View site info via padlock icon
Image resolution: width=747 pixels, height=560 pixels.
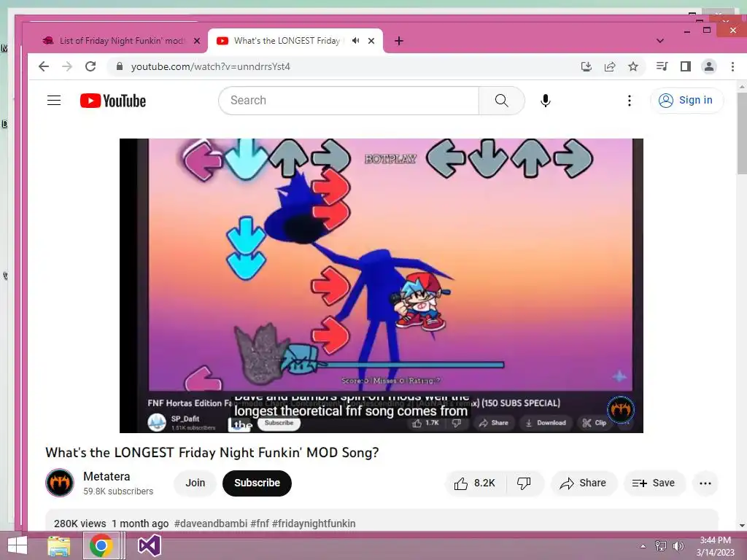[120, 66]
